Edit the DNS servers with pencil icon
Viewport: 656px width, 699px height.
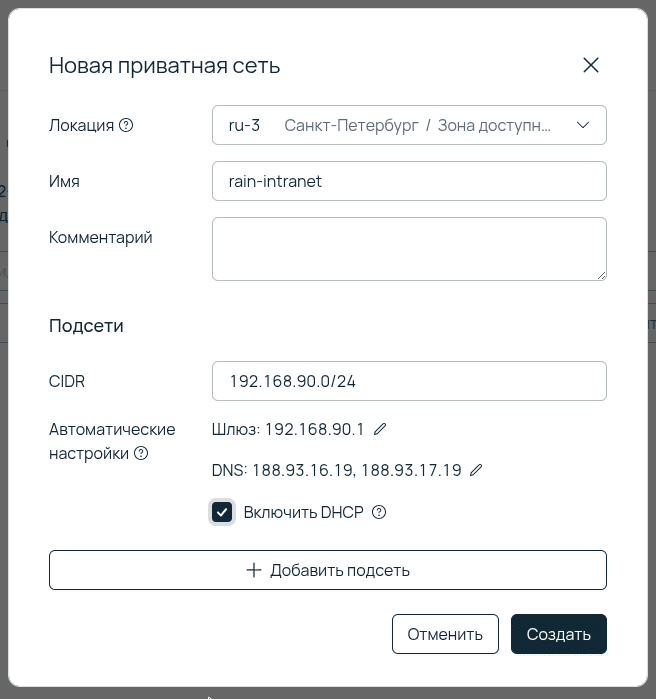coord(476,470)
